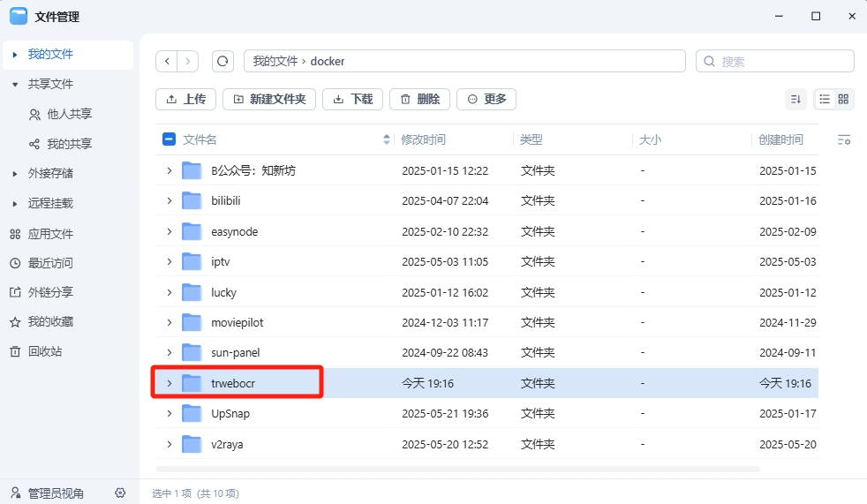Click the 创建时间 column header
Viewport: 867px width, 504px height.
tap(780, 139)
